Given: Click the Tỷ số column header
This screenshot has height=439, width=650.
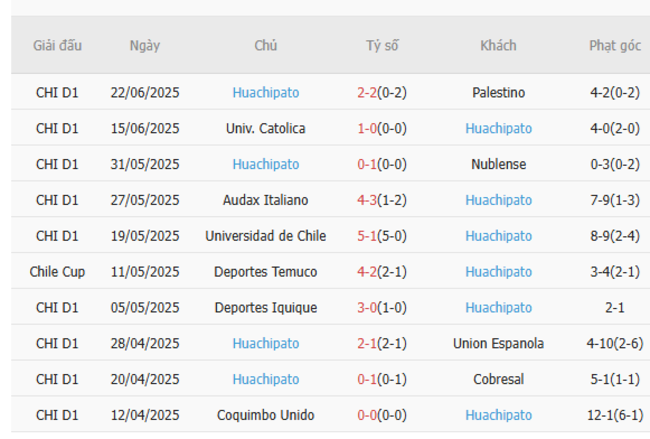Looking at the screenshot, I should 382,46.
